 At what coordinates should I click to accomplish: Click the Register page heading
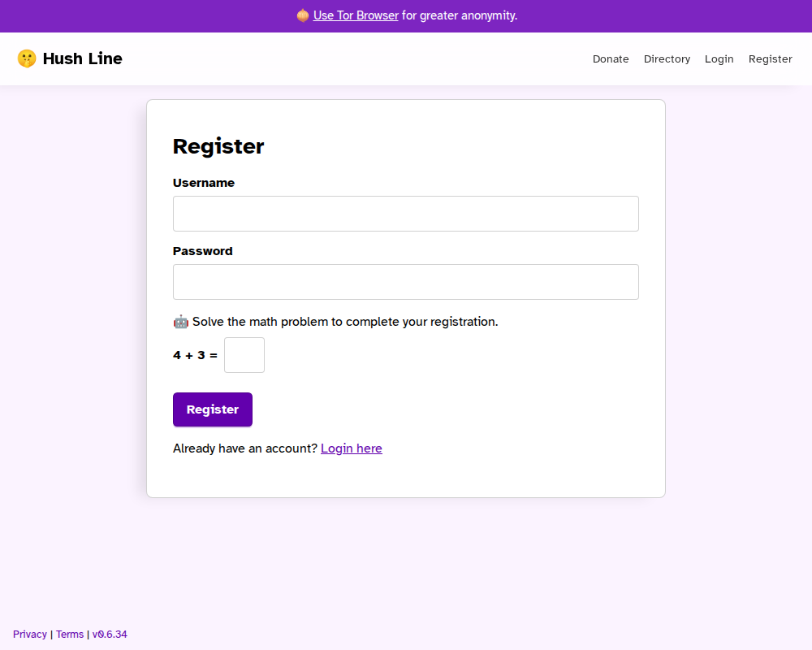218,146
